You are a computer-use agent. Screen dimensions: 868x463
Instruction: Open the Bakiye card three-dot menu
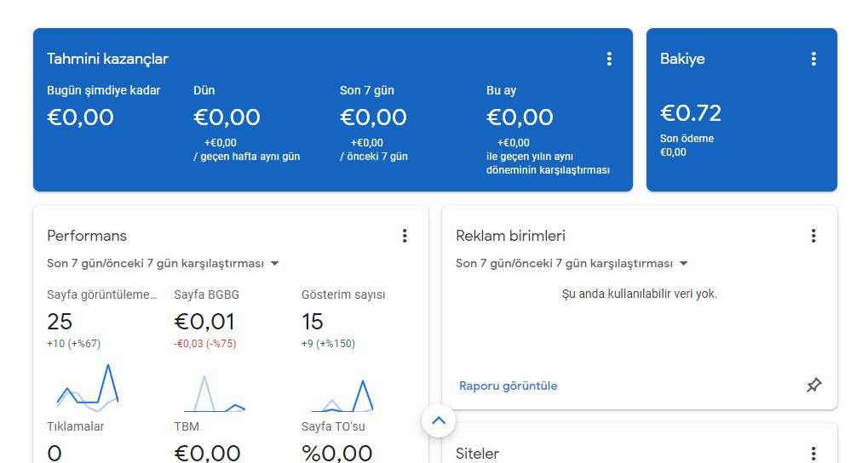point(813,59)
